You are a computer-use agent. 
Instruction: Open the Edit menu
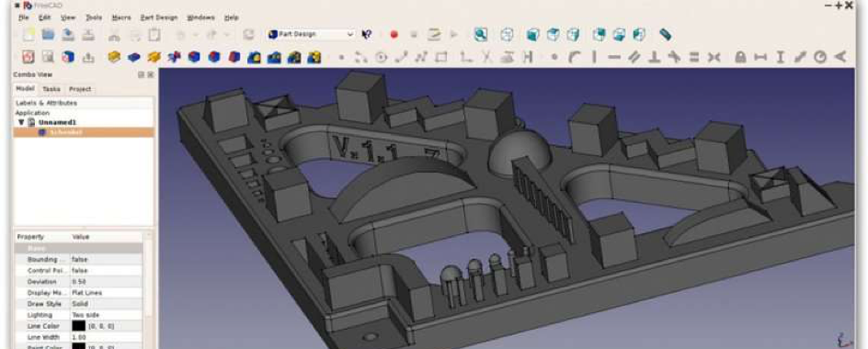pyautogui.click(x=45, y=17)
